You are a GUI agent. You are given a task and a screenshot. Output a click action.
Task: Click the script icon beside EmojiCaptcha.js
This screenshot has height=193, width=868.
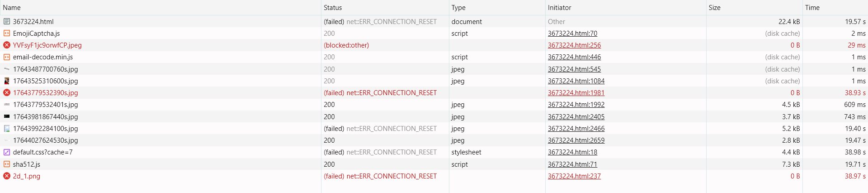(6, 33)
